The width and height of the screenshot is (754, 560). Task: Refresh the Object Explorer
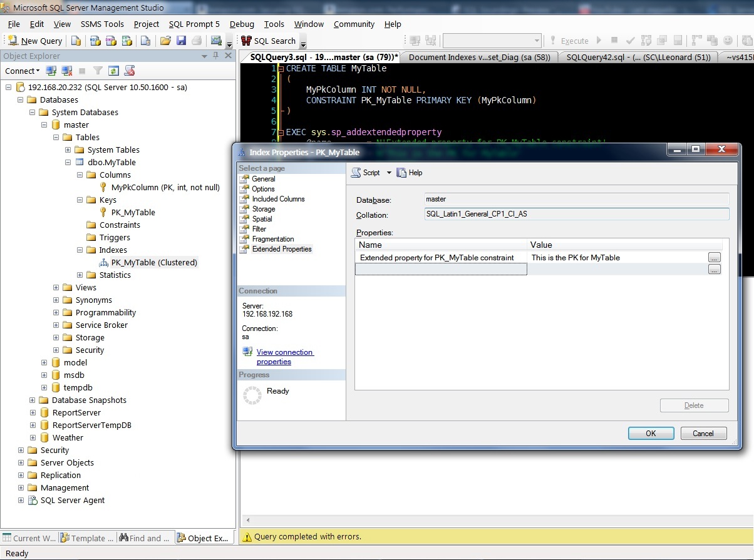[x=113, y=71]
